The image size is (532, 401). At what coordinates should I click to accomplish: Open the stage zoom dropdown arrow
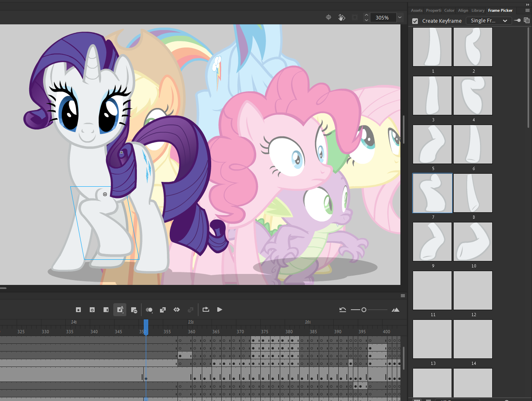[400, 17]
